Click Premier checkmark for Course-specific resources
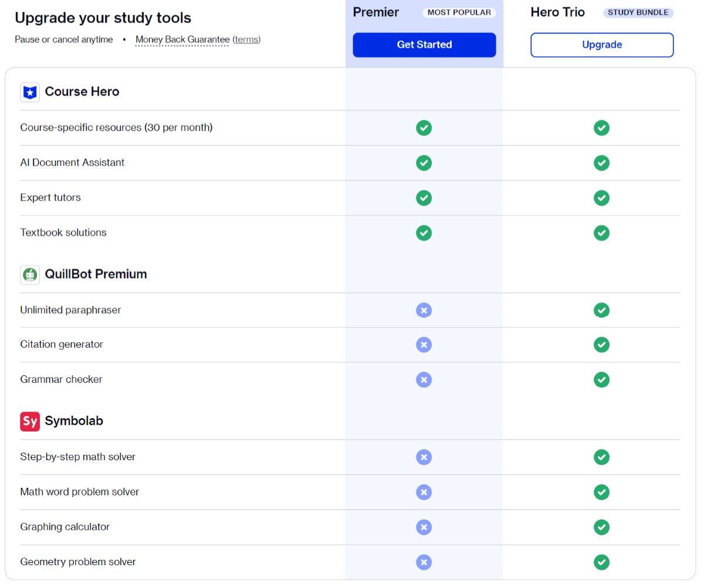 (x=424, y=128)
